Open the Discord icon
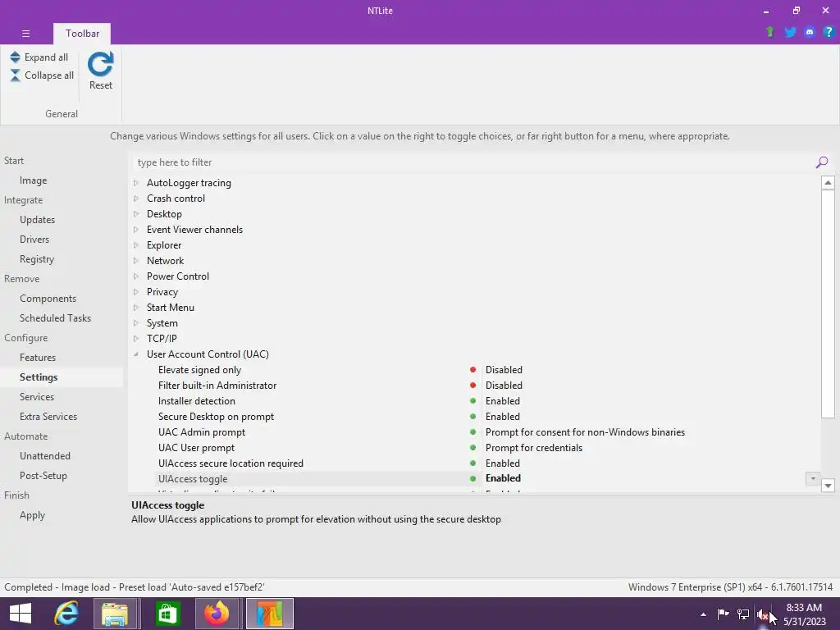The image size is (840, 630). point(810,32)
